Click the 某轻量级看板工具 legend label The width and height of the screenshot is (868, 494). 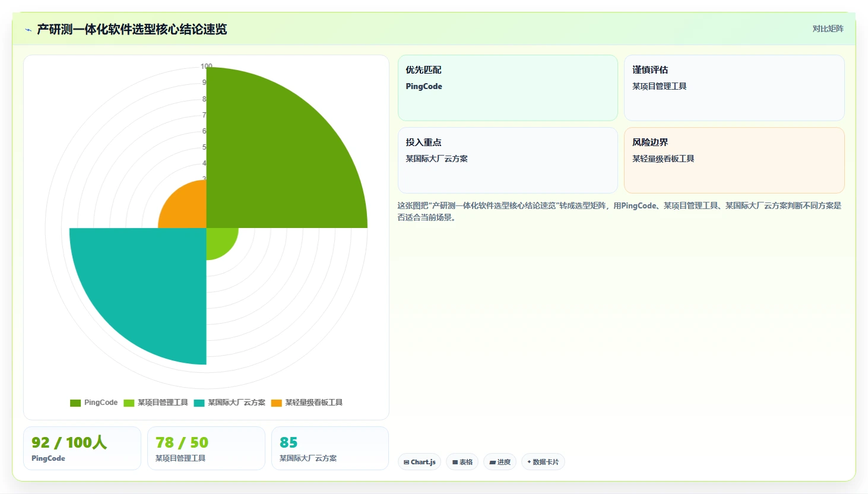pyautogui.click(x=313, y=403)
